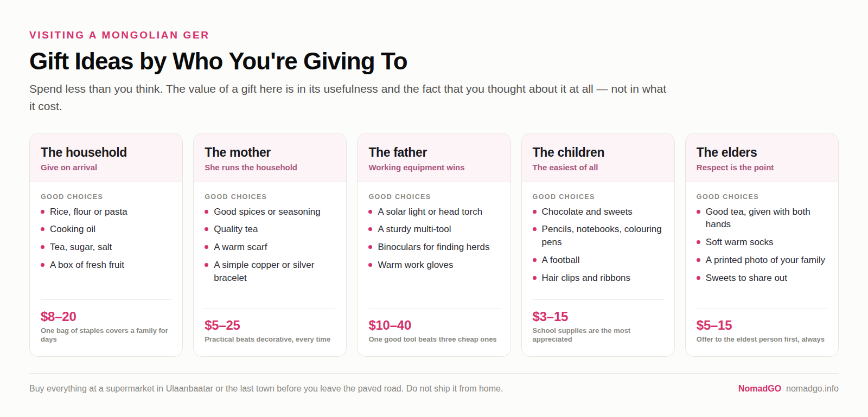The image size is (868, 417).
Task: Select The children card heading
Action: (569, 152)
